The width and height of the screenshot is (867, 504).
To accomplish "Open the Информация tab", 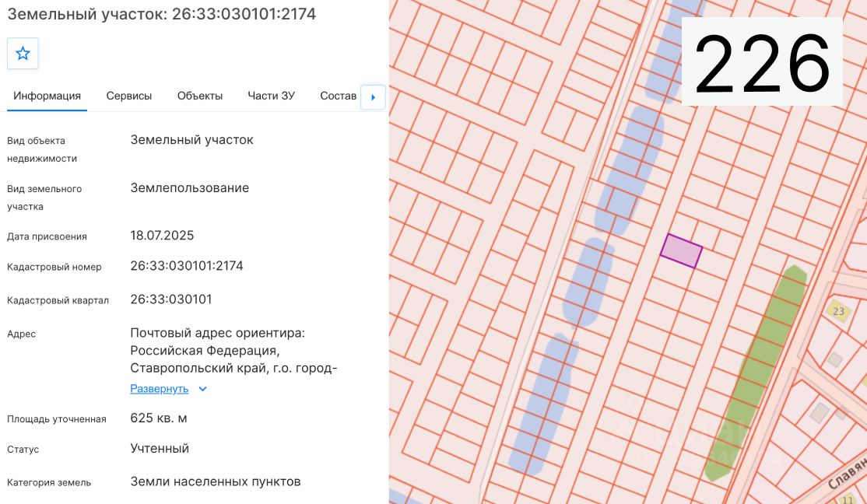I will tap(47, 96).
